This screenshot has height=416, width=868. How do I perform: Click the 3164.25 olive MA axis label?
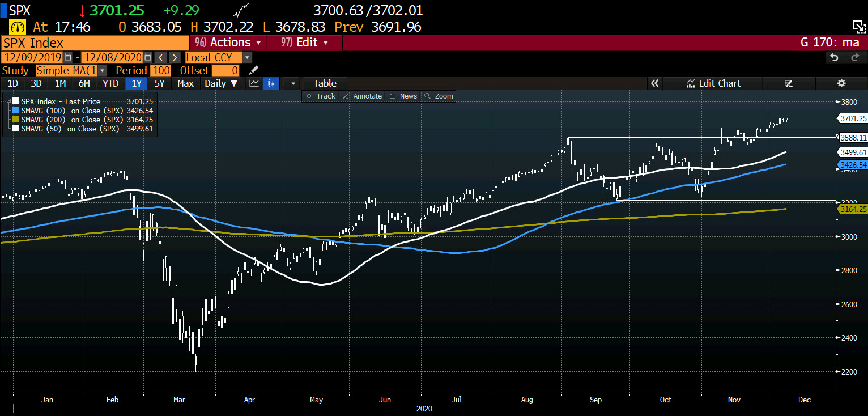click(x=853, y=209)
